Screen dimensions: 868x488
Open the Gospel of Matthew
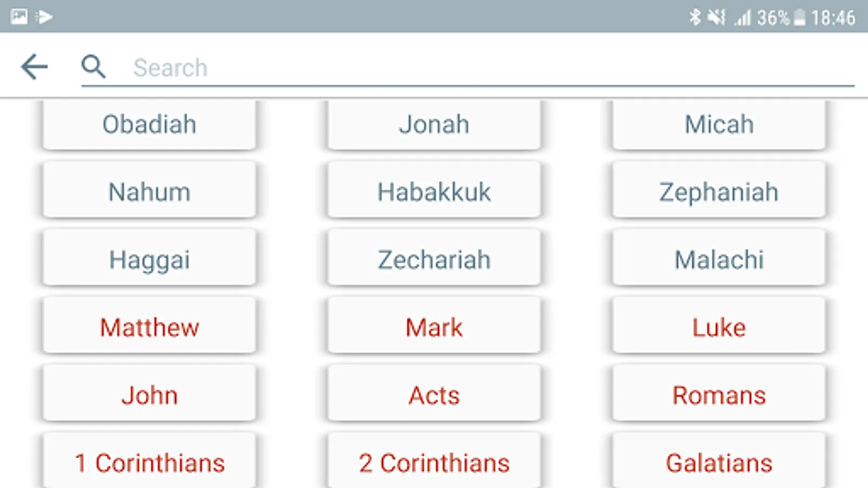pyautogui.click(x=149, y=328)
